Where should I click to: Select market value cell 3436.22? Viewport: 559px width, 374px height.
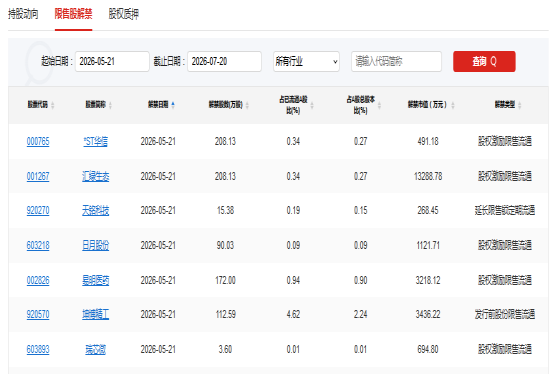click(428, 314)
